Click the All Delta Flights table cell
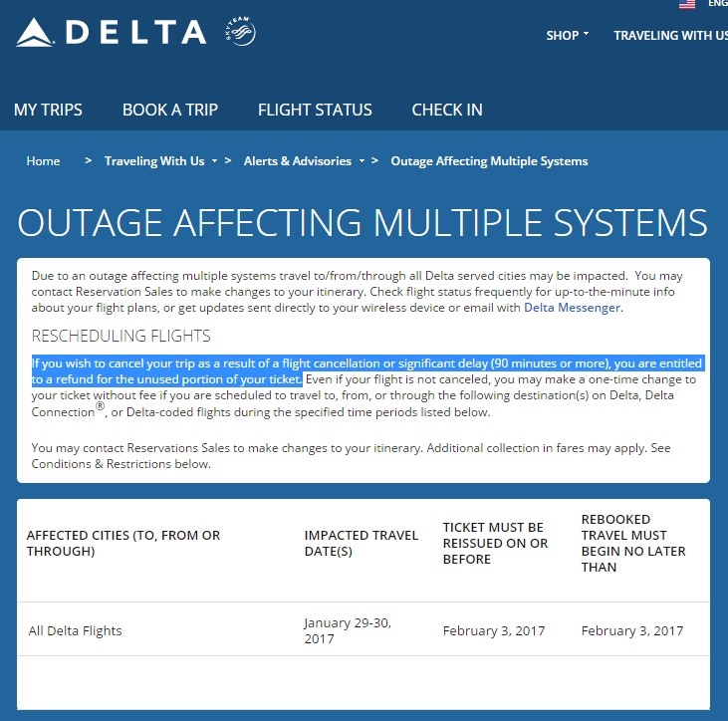Image resolution: width=728 pixels, height=721 pixels. pyautogui.click(x=76, y=630)
